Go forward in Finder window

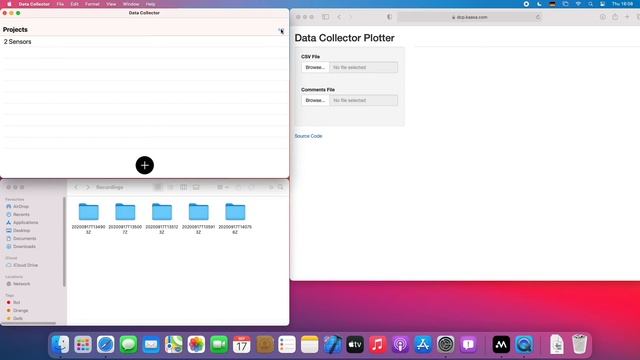87,187
